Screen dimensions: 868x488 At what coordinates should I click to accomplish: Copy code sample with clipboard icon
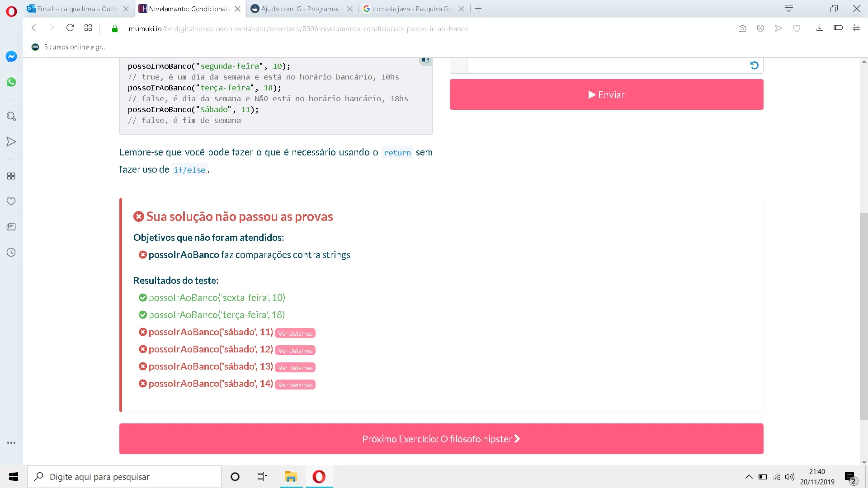pyautogui.click(x=425, y=60)
